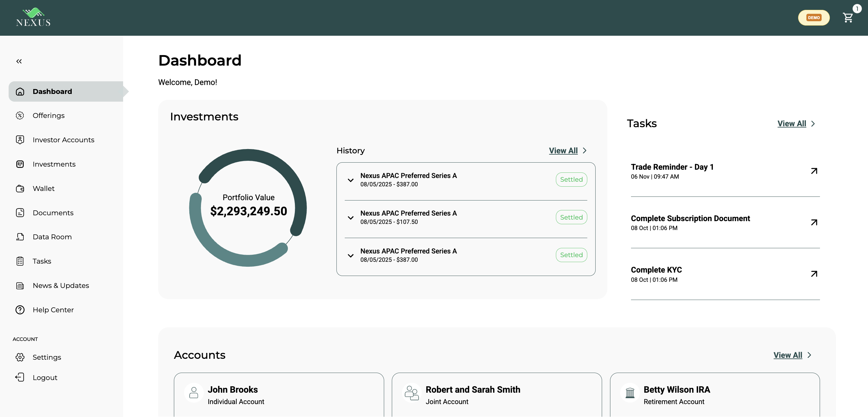Click the DEMO badge button
Viewport: 868px width, 417px height.
814,18
